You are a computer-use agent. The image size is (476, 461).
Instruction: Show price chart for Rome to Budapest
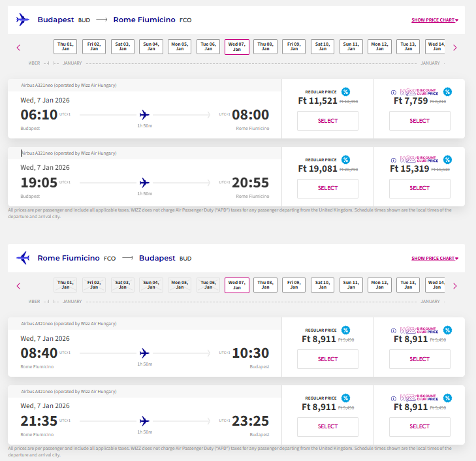click(435, 259)
